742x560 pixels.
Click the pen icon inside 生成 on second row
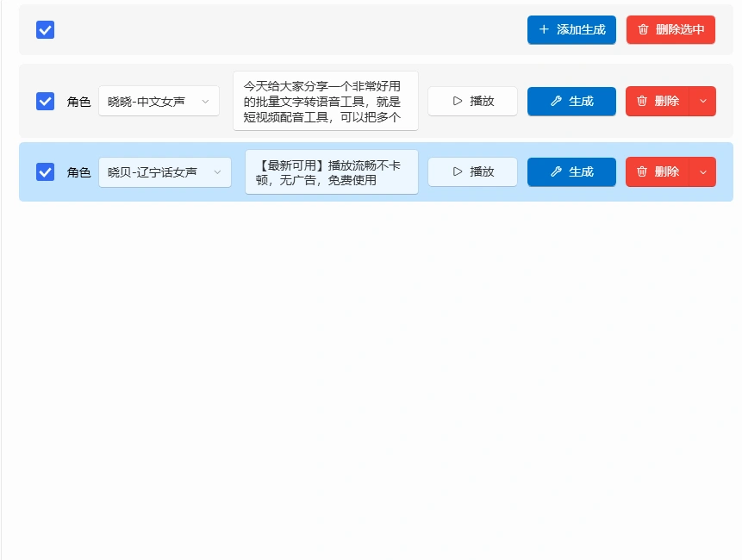pos(558,171)
